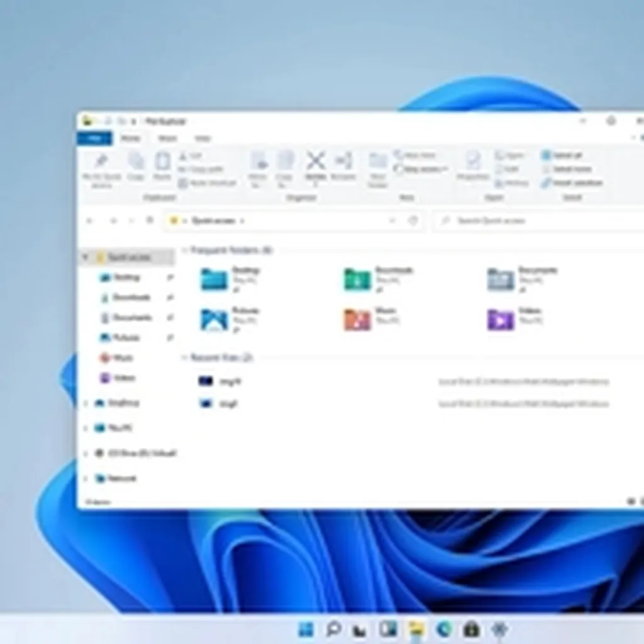The height and width of the screenshot is (644, 644).
Task: Open the Easy access dropdown in ribbon
Action: click(421, 169)
